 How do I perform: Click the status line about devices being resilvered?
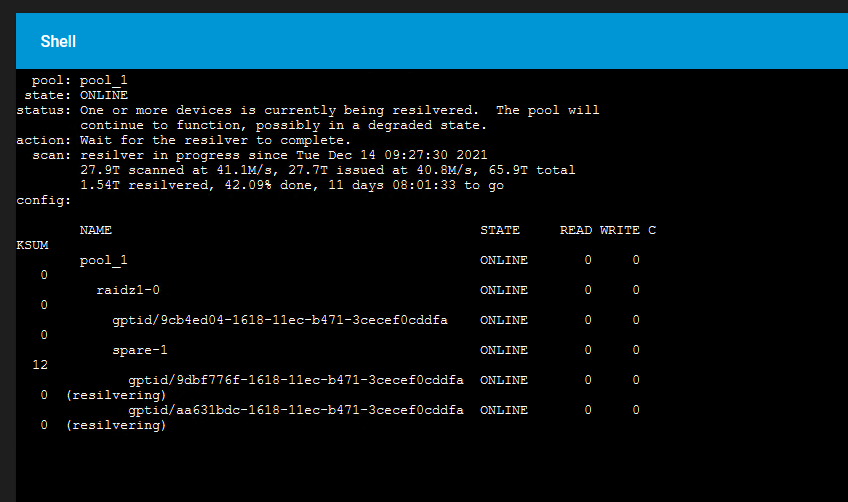tap(308, 110)
